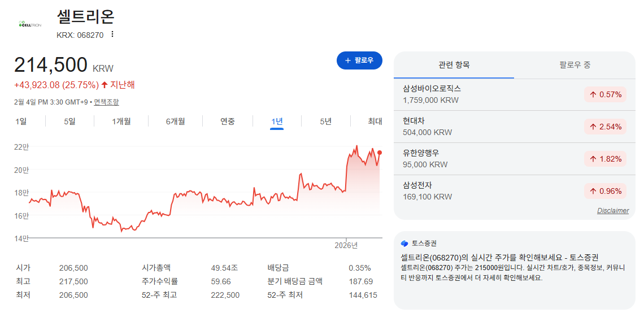Open the 삼성전자 related stock row

pyautogui.click(x=514, y=191)
